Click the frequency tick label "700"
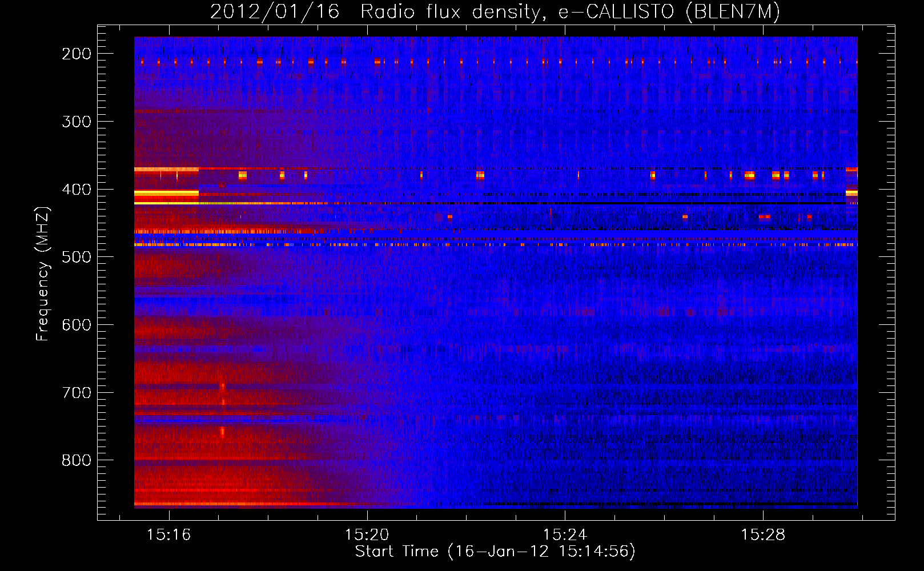This screenshot has height=571, width=924. (x=77, y=392)
